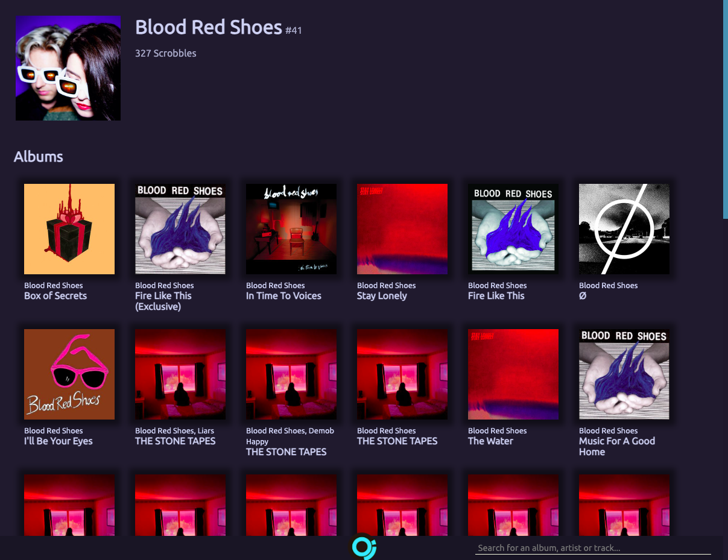This screenshot has width=728, height=560.
Task: Open The Water title link
Action: point(490,441)
